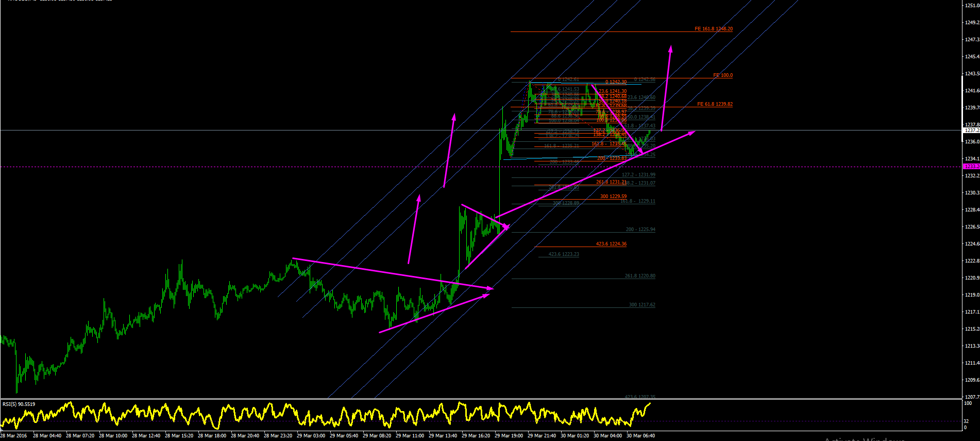980x441 pixels.
Task: Pick the 28 Mar 10:00 time label
Action: coord(113,436)
